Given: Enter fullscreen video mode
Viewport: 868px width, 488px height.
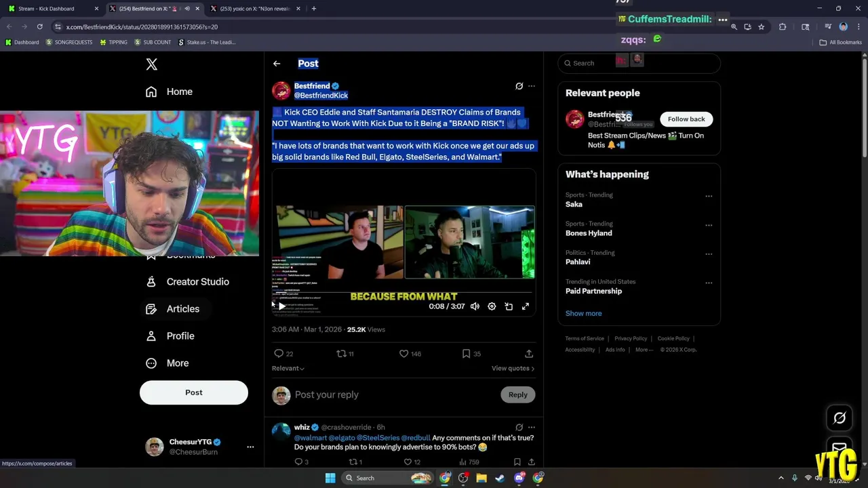Looking at the screenshot, I should pyautogui.click(x=526, y=306).
